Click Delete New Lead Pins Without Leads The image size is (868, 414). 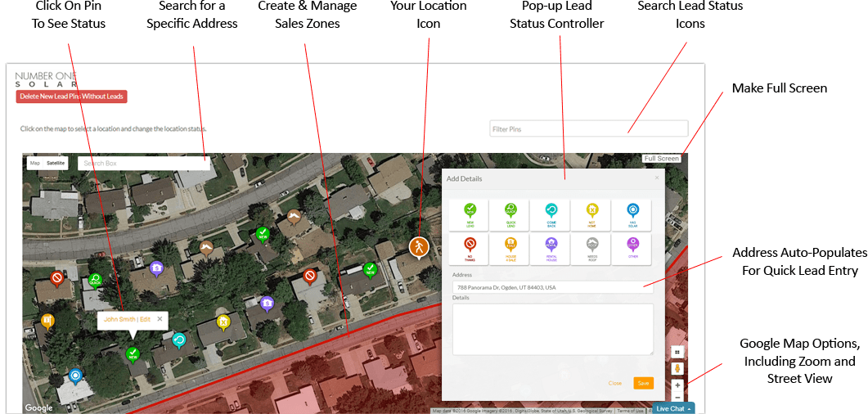tap(72, 97)
